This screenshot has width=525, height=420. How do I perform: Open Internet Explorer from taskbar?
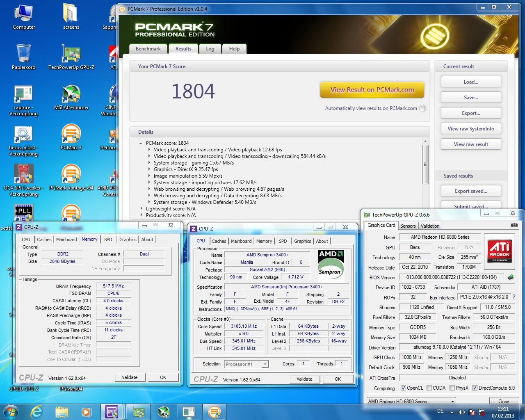(x=37, y=411)
